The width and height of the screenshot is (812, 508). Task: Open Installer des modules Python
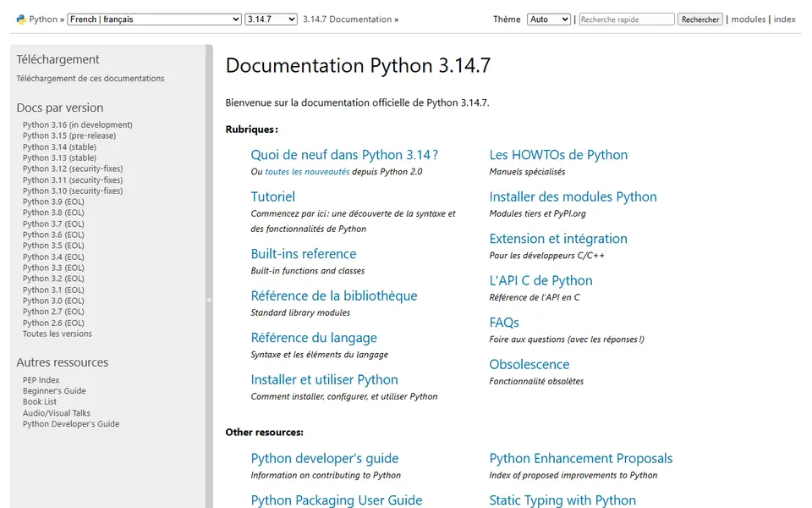pyautogui.click(x=573, y=197)
